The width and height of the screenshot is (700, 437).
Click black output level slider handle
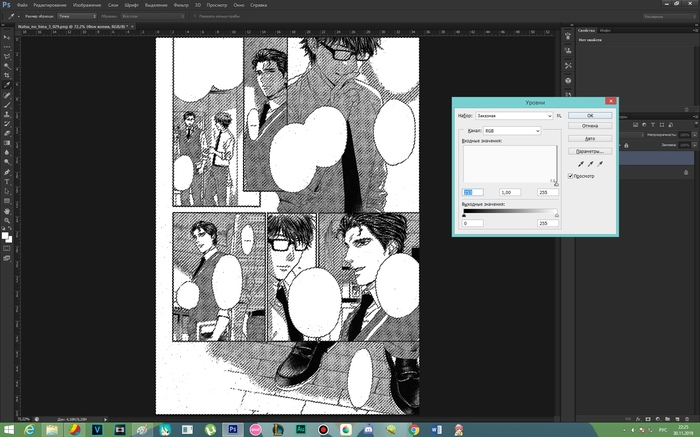click(464, 215)
